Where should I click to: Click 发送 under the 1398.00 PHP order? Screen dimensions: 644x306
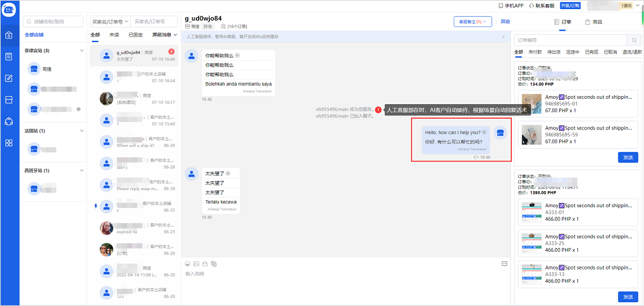[x=628, y=296]
